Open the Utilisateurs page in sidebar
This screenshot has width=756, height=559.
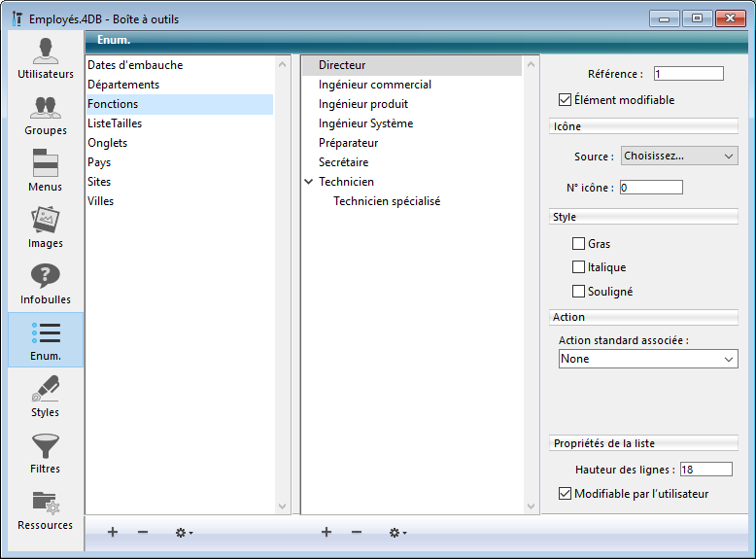tap(45, 57)
